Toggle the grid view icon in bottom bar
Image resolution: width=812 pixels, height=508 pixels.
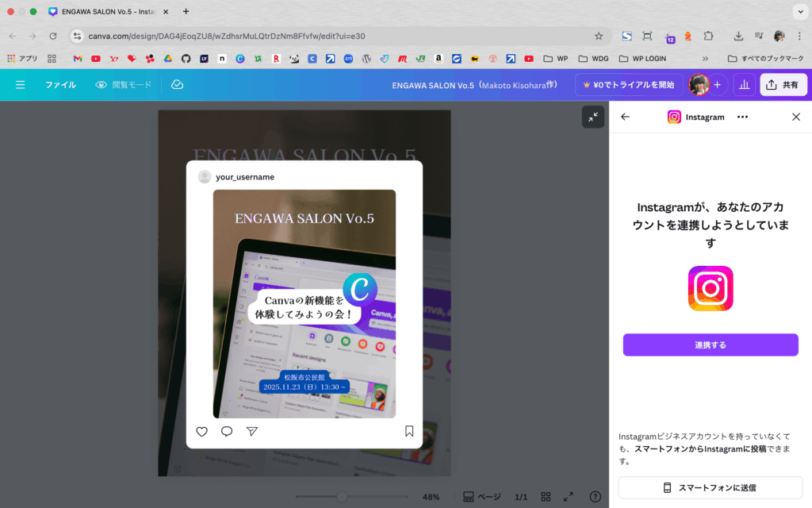tap(546, 497)
